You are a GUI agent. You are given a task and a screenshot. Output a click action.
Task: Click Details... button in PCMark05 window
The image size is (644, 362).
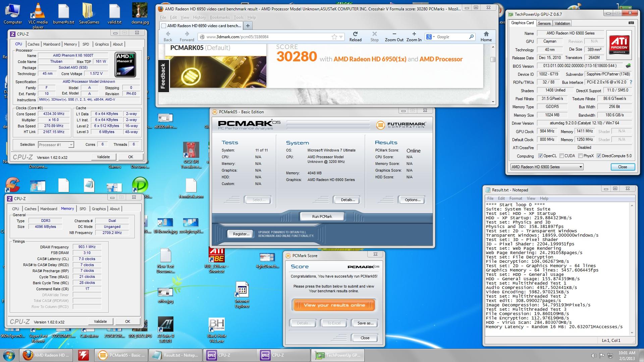pyautogui.click(x=348, y=200)
